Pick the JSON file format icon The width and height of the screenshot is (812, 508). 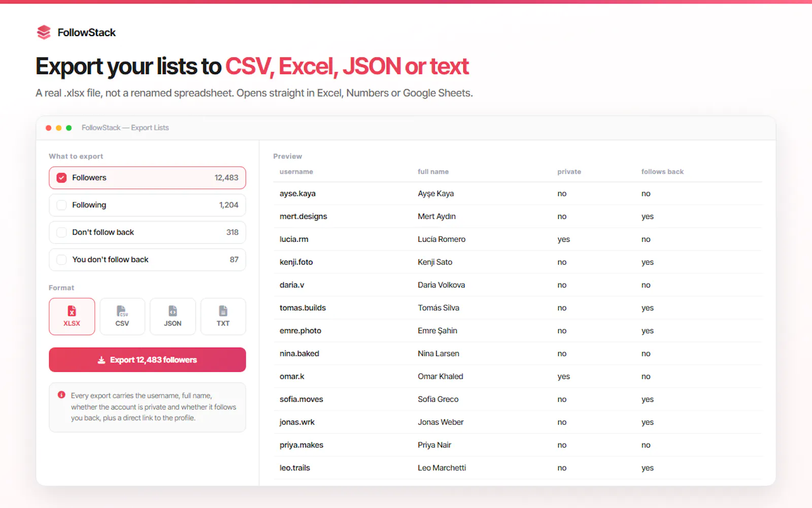point(173,311)
